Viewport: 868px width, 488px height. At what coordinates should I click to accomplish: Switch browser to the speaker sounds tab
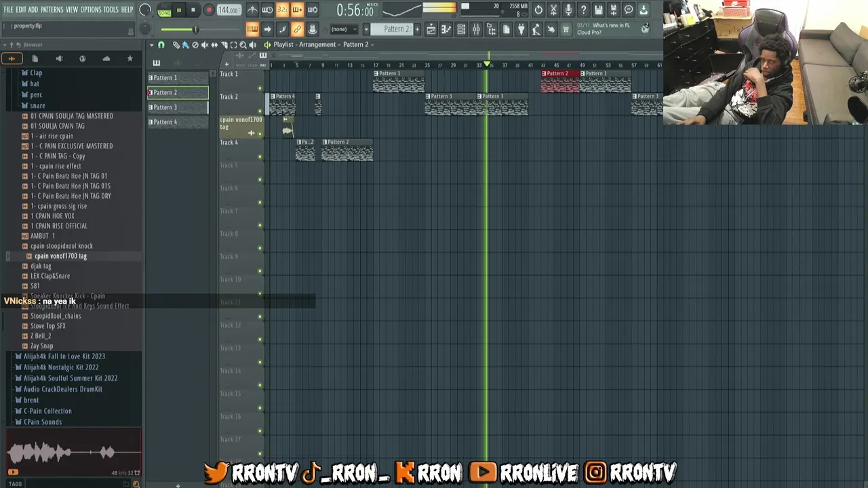(59, 59)
